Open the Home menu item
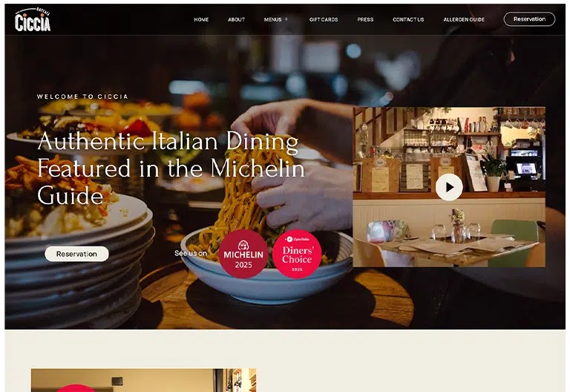570x392 pixels. (201, 19)
